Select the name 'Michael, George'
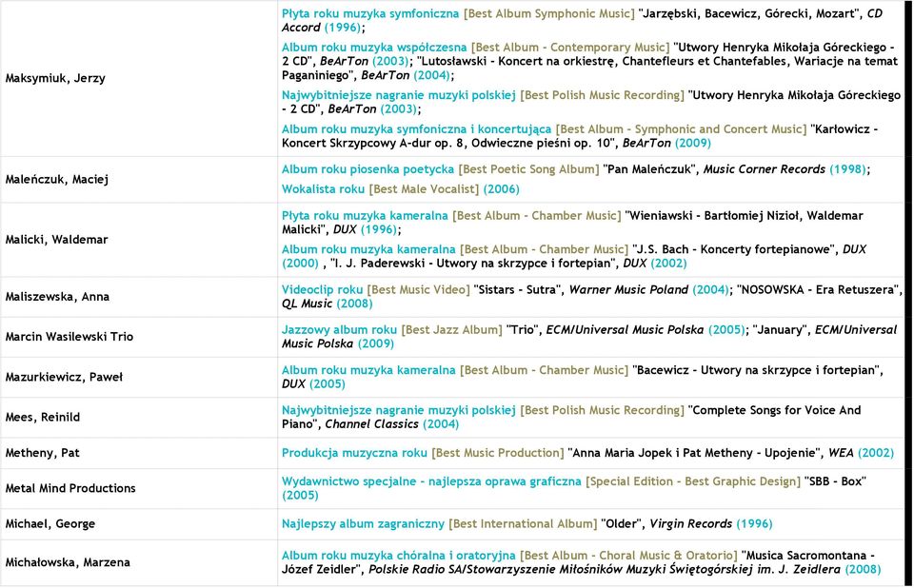Viewport: 914px width, 588px height. pos(50,524)
